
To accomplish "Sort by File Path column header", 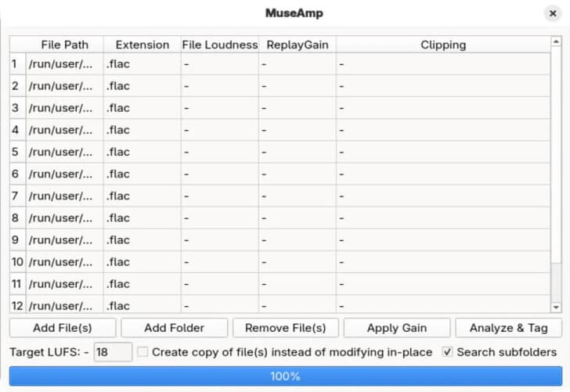I will (65, 45).
